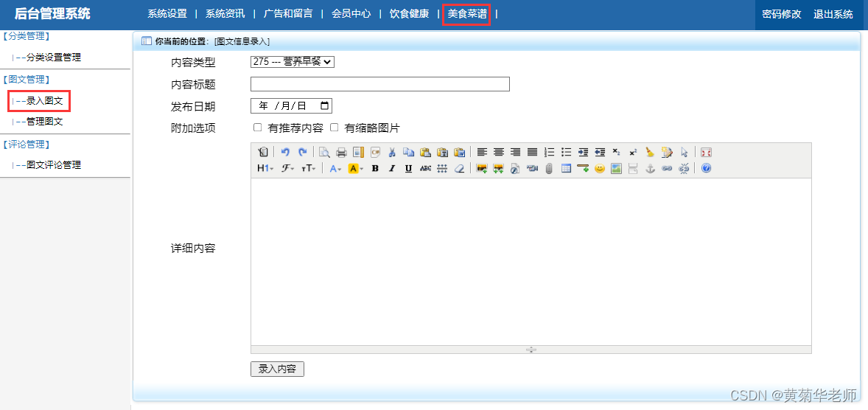Image resolution: width=868 pixels, height=410 pixels.
Task: Open the highlight background color picker
Action: pyautogui.click(x=355, y=168)
